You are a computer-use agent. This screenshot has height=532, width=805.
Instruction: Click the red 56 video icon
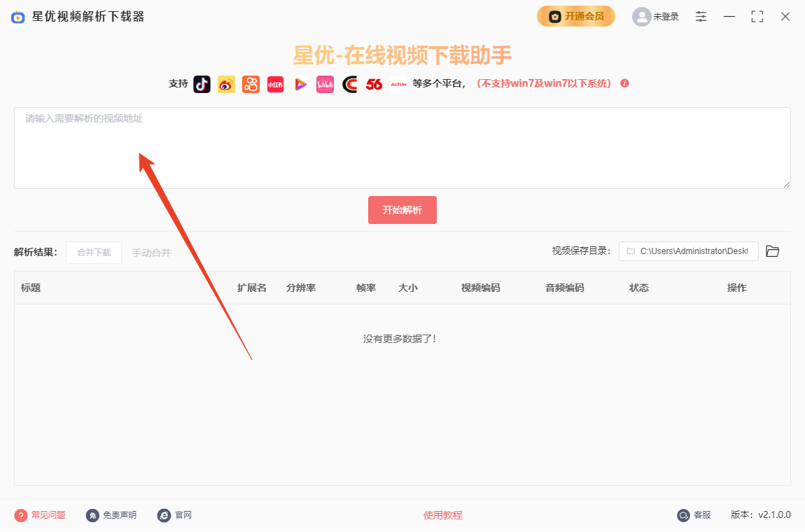click(x=374, y=84)
